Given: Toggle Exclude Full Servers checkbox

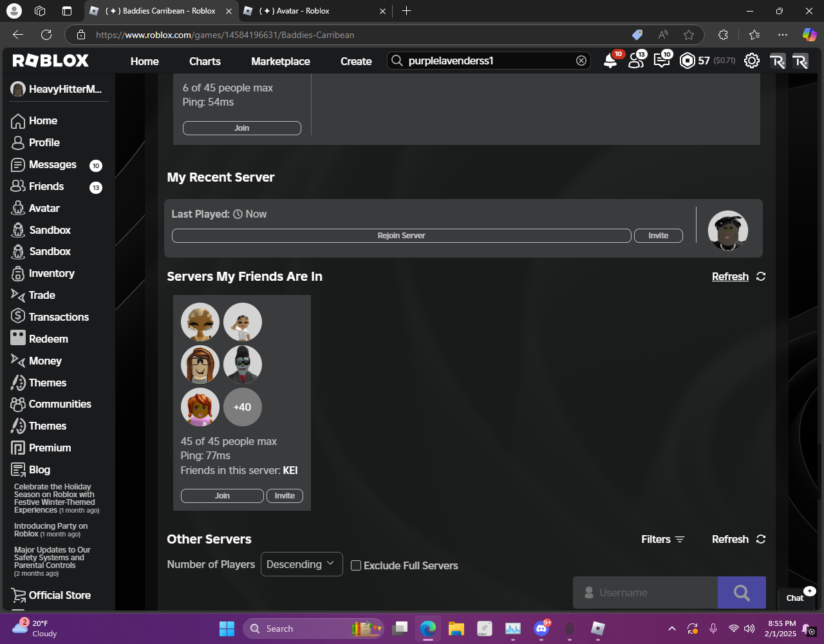Looking at the screenshot, I should [x=356, y=565].
